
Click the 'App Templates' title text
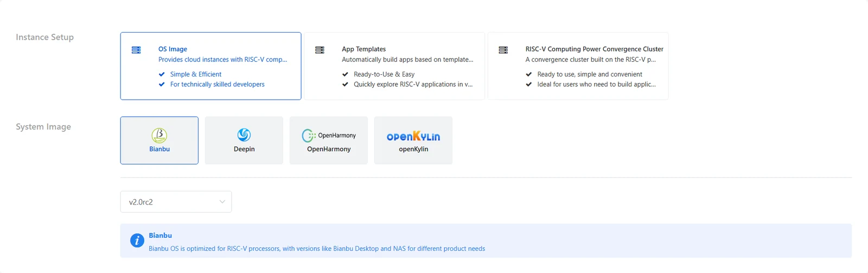pyautogui.click(x=363, y=49)
